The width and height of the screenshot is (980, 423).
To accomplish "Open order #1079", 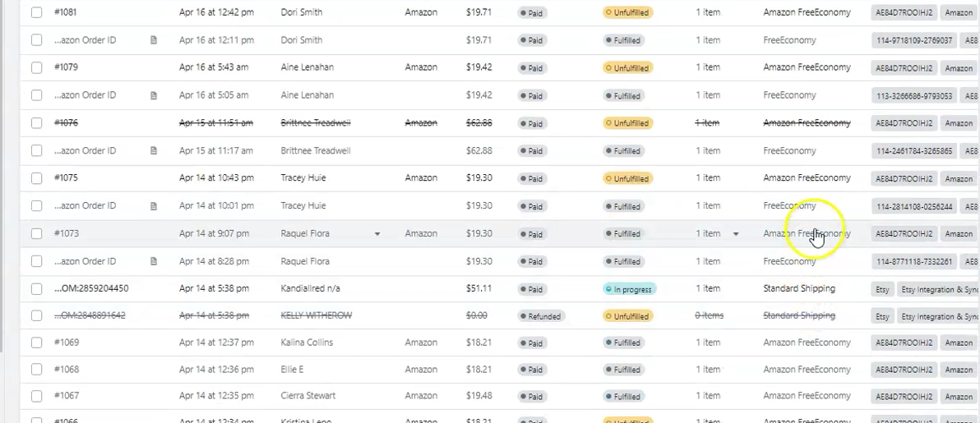I will point(67,67).
